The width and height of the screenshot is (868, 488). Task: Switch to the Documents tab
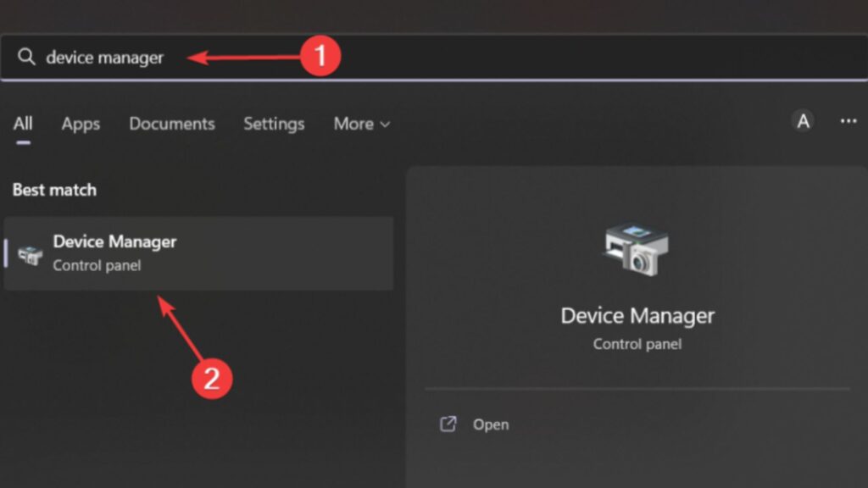tap(171, 124)
